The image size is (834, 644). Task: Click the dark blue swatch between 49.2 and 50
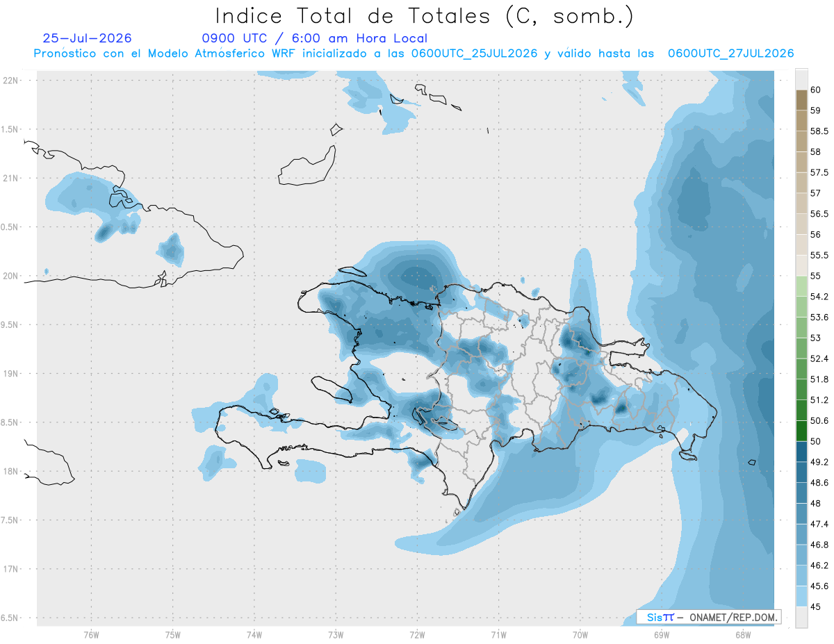coord(801,452)
